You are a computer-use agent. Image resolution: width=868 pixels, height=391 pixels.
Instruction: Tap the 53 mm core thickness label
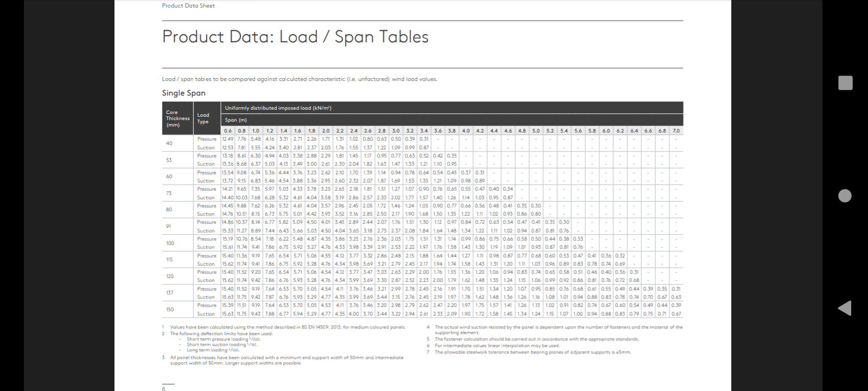[x=169, y=160]
